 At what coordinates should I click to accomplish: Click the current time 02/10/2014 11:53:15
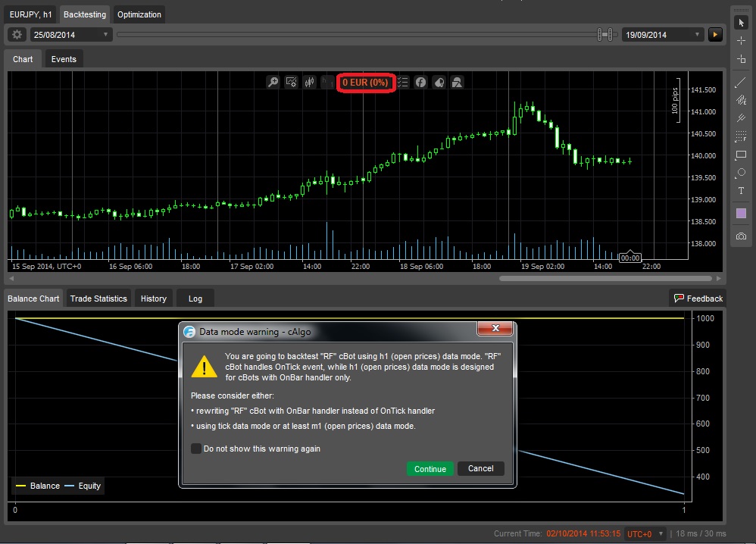[x=583, y=534]
